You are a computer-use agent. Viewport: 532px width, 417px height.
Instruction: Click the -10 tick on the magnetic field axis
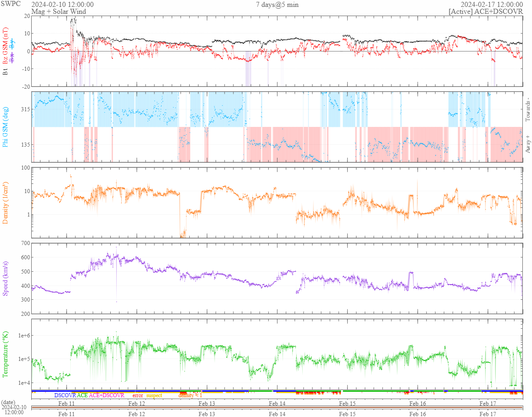pyautogui.click(x=26, y=69)
